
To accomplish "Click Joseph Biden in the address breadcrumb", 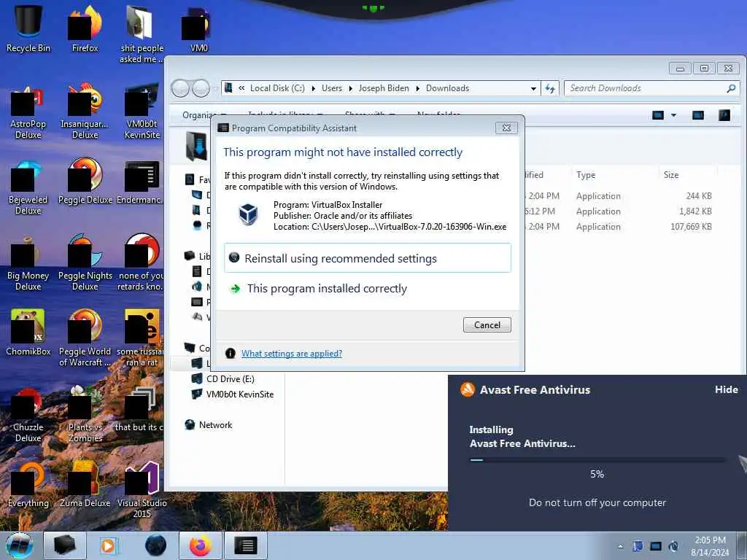I will pos(384,88).
